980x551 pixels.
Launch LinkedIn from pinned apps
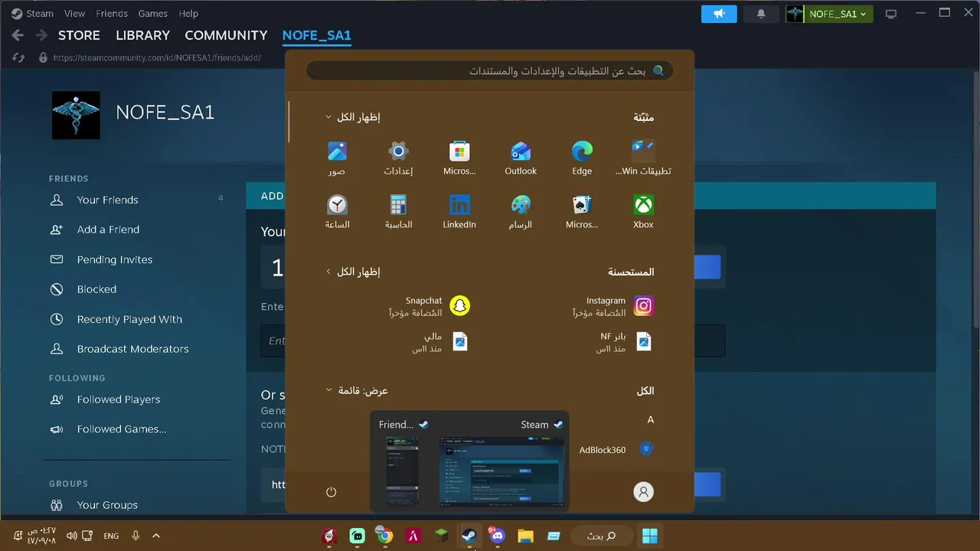459,212
